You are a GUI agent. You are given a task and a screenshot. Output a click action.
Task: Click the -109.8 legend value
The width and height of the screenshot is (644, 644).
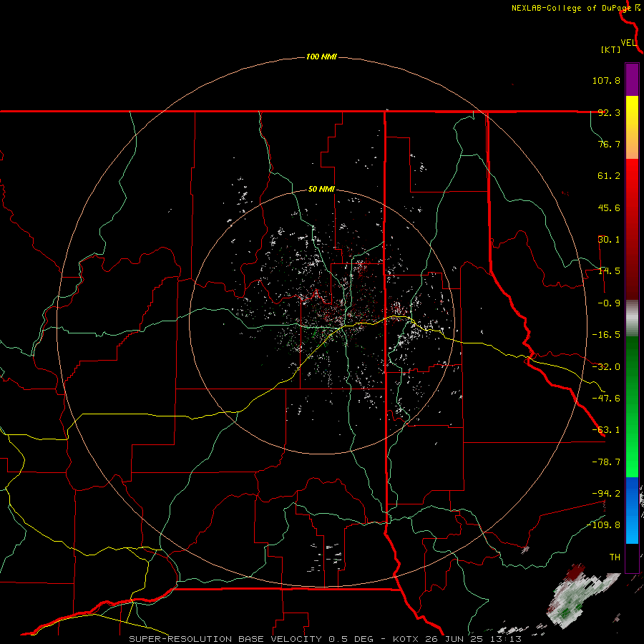pyautogui.click(x=604, y=525)
